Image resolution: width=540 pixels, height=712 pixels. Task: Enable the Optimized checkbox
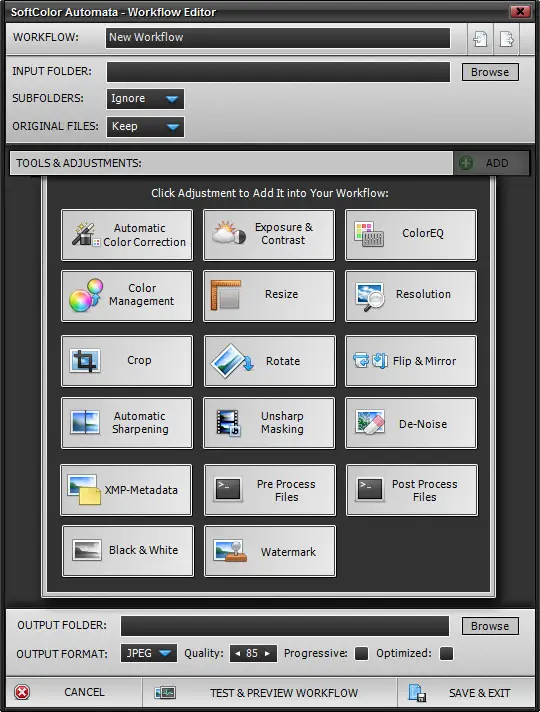446,653
